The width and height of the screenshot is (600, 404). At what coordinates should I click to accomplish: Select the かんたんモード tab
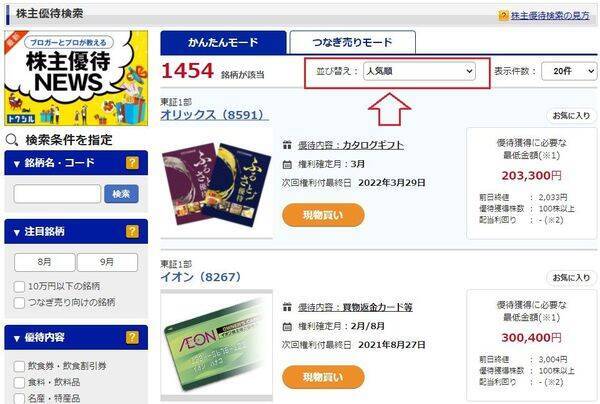pos(223,42)
